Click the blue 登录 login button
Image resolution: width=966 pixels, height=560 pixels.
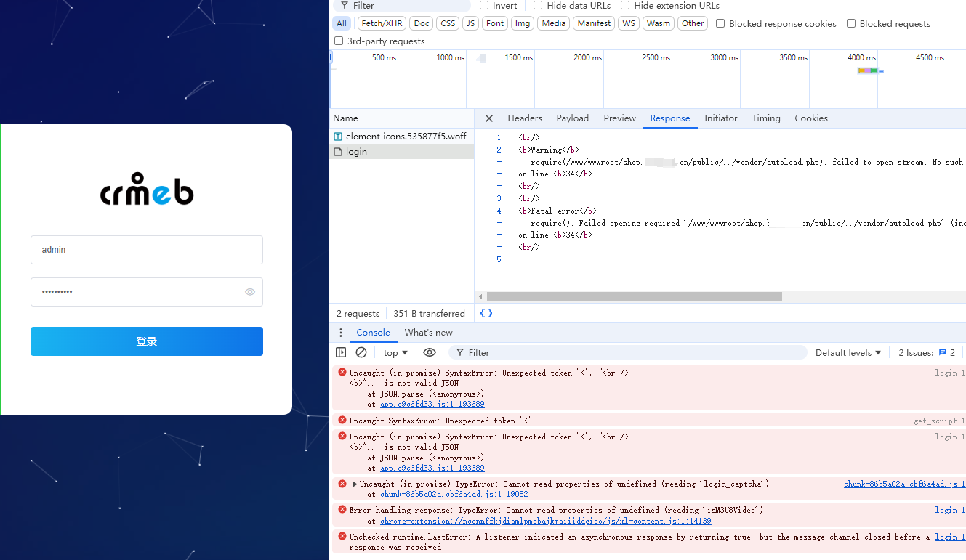pos(147,341)
